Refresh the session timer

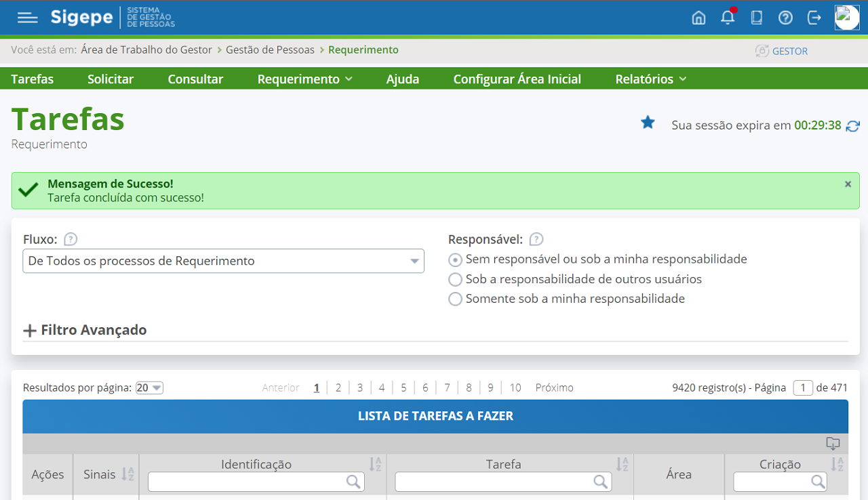click(x=853, y=126)
